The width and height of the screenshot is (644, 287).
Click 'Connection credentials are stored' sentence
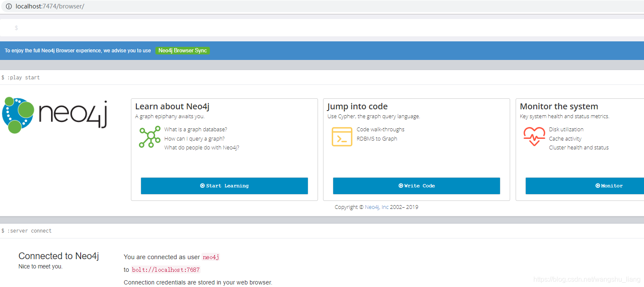click(x=198, y=282)
